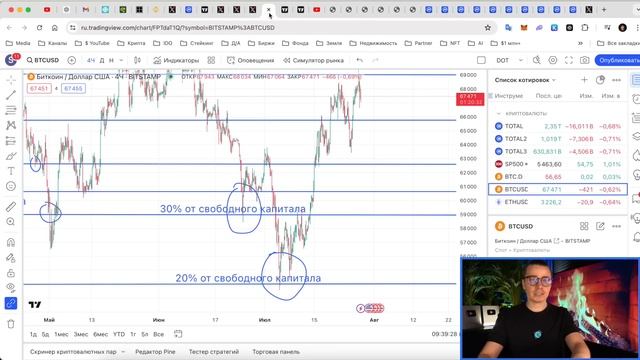Click the trash icon to remove drawings
The image size is (640, 360).
coord(11,324)
